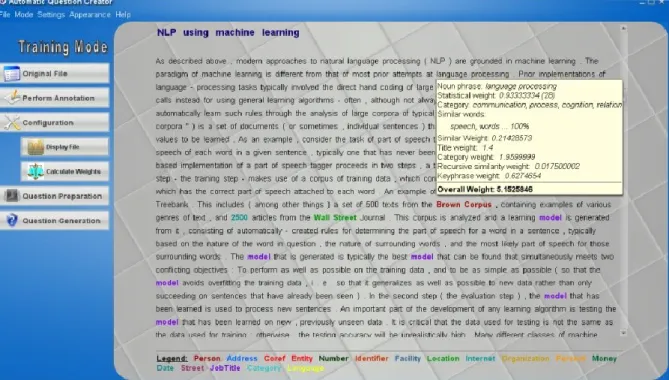This screenshot has height=380, width=669.
Task: Start Question Generation label
Action: [61, 220]
